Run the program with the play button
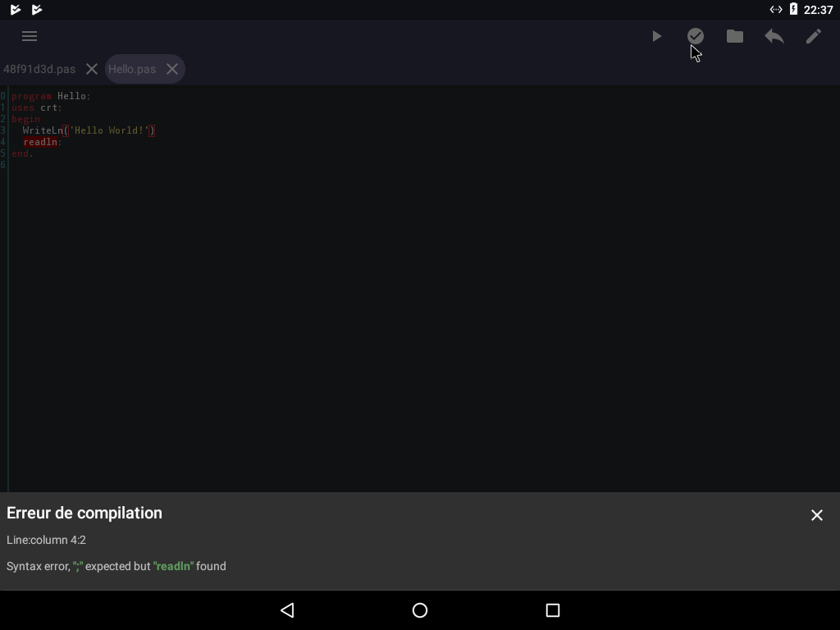Screen dimensions: 840x630 (656, 36)
